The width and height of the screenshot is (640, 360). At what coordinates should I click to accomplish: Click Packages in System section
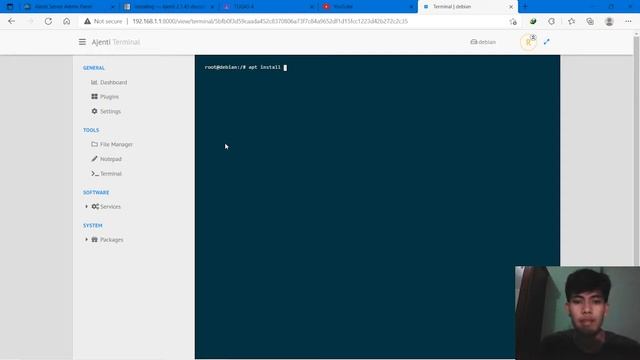click(111, 240)
